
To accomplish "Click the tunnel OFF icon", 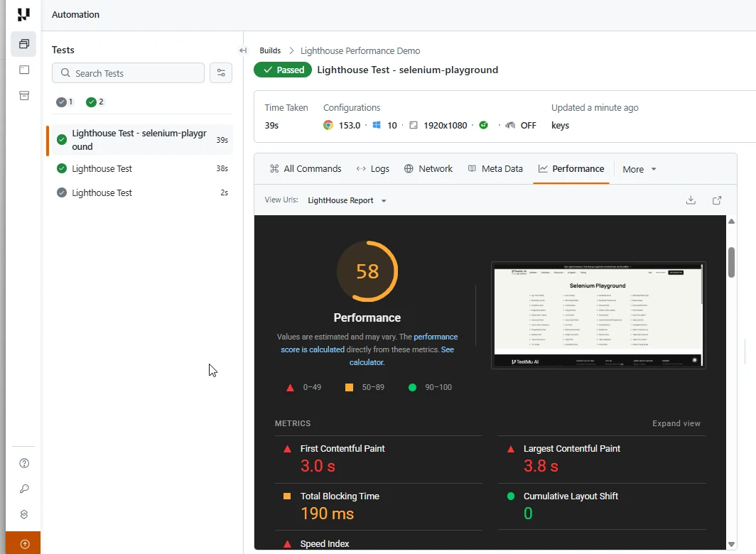I will click(510, 126).
